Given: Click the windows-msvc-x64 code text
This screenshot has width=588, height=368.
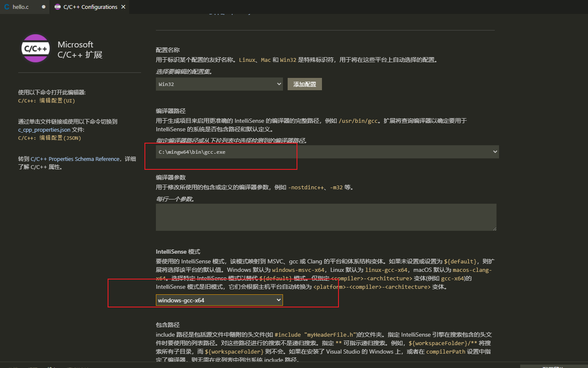Looking at the screenshot, I should [x=298, y=270].
